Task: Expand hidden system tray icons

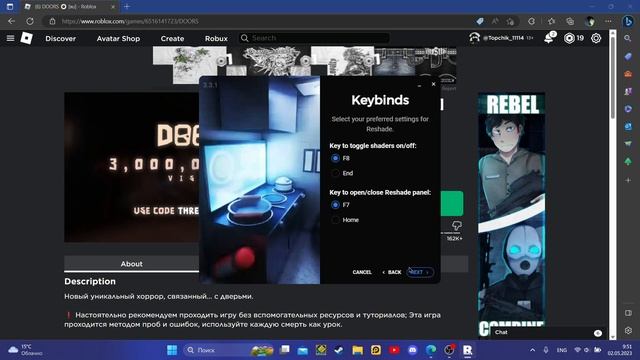Action: 532,350
